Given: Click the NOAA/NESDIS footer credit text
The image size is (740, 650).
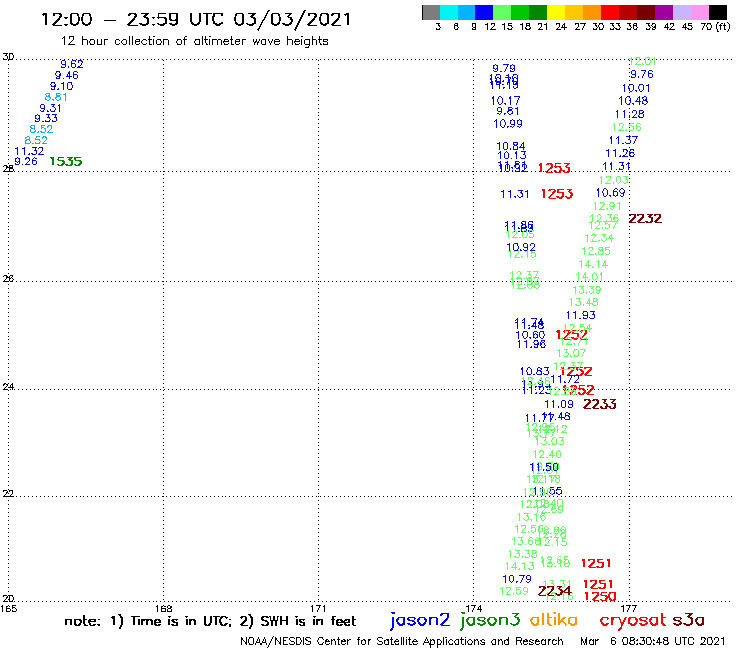Looking at the screenshot, I should [x=402, y=641].
